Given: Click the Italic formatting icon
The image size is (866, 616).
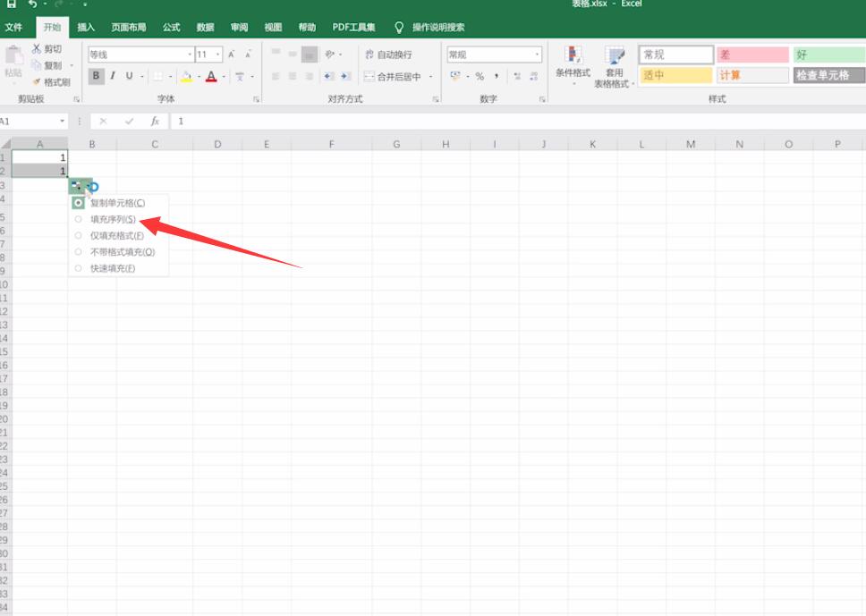Looking at the screenshot, I should (x=113, y=76).
